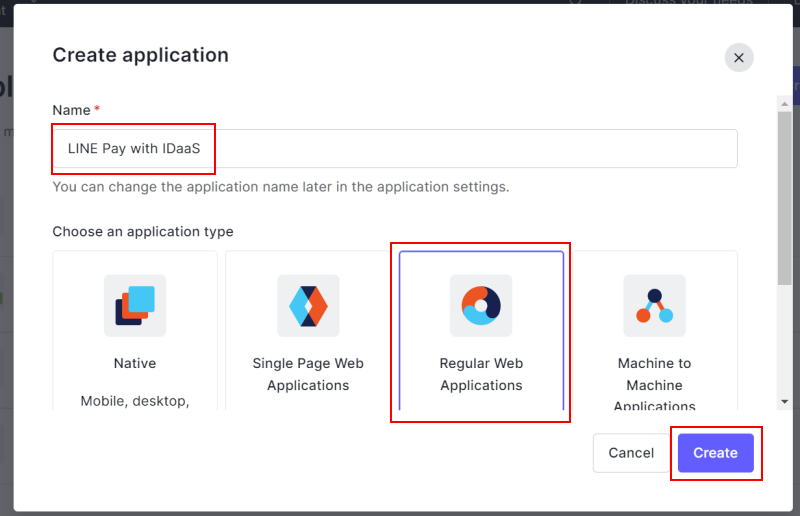
Task: Select the "Native" type label
Action: [135, 363]
